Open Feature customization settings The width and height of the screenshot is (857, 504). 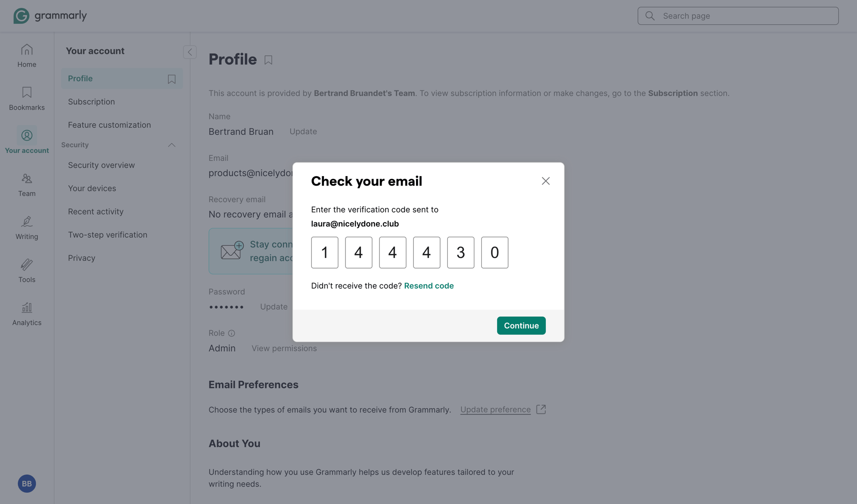point(109,125)
